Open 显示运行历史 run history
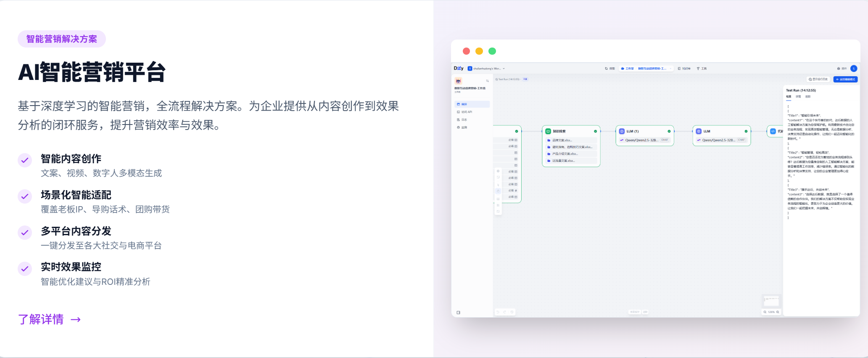The height and width of the screenshot is (358, 868). pos(818,80)
